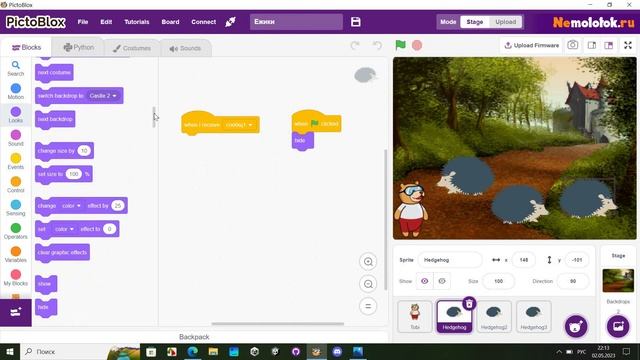This screenshot has width=640, height=360.
Task: Open the choose a backdrop button
Action: tap(618, 326)
